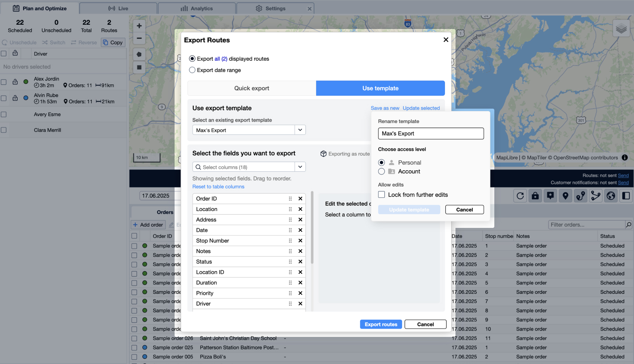Click the globe icon in orders toolbar

[611, 196]
